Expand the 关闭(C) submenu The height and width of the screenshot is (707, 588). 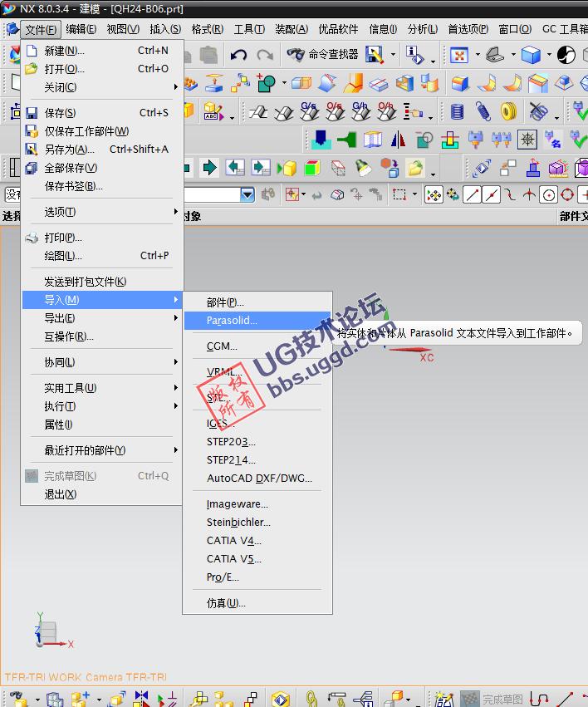(x=101, y=87)
